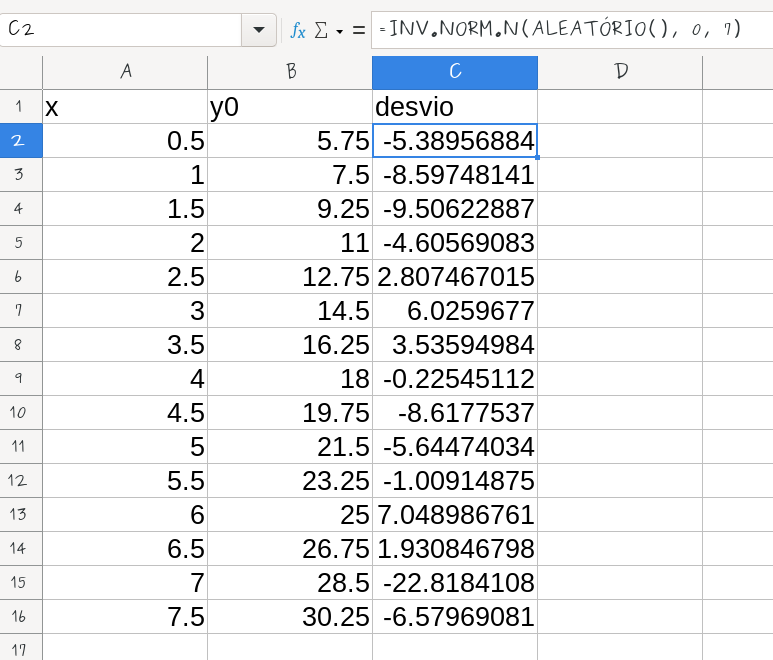
Task: Click the cell labeled desvio
Action: [x=454, y=107]
